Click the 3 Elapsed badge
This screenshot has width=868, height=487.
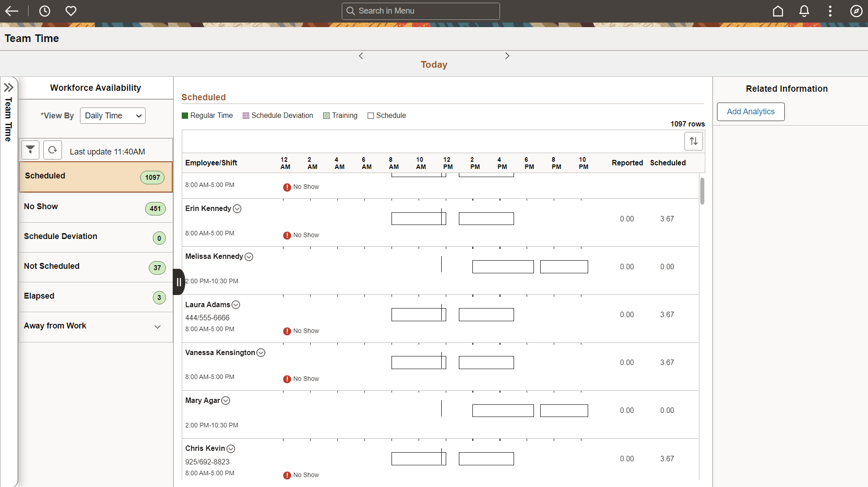159,298
